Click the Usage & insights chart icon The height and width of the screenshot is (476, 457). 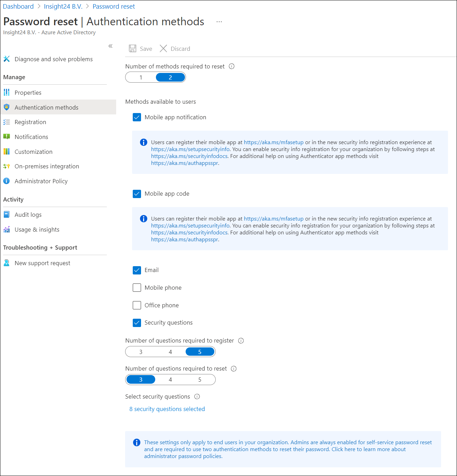pos(7,230)
